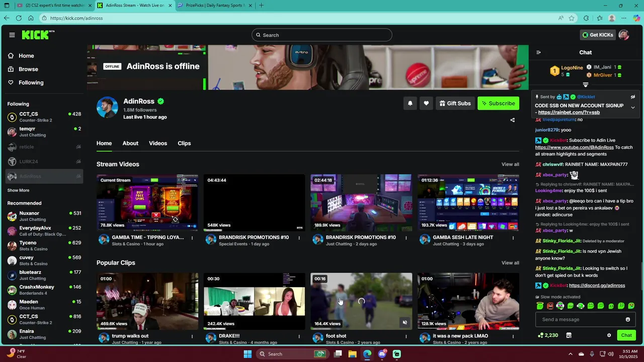The image size is (644, 362).
Task: Click the user profile avatar top right
Action: pos(624,35)
